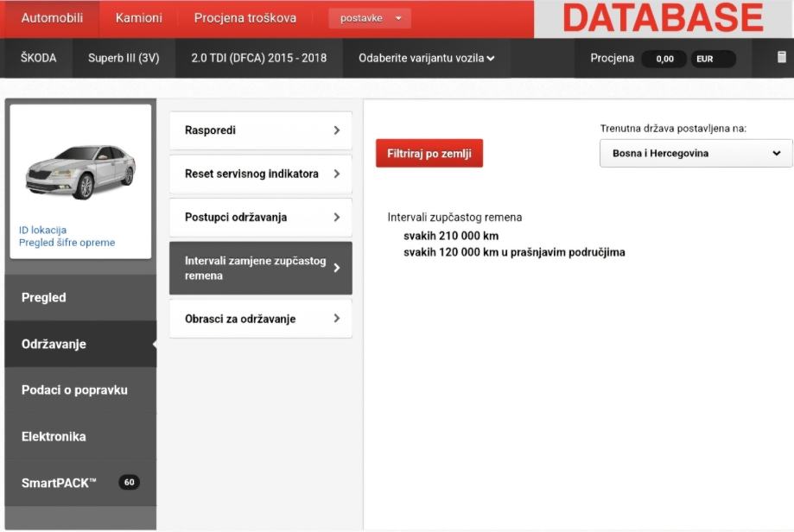Open Bosna i Hercegovina country dropdown
The height and width of the screenshot is (532, 794).
[x=696, y=154]
